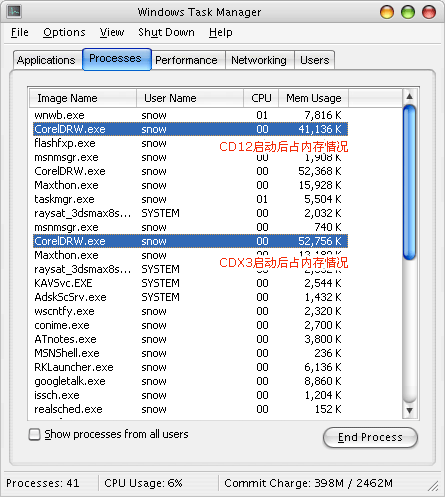This screenshot has width=445, height=497.
Task: Click the 5,504 K memory value
Action: [x=323, y=199]
